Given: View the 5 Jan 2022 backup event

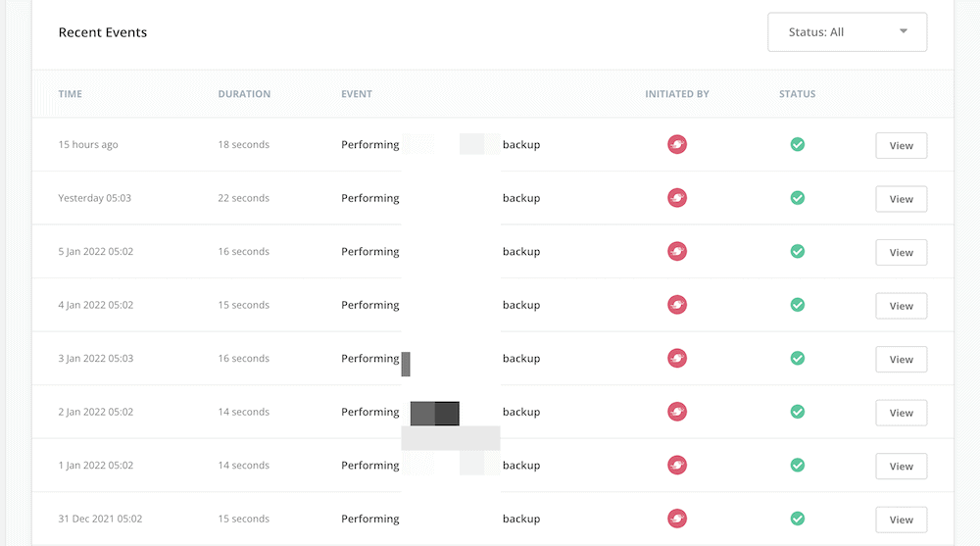Looking at the screenshot, I should tap(901, 252).
